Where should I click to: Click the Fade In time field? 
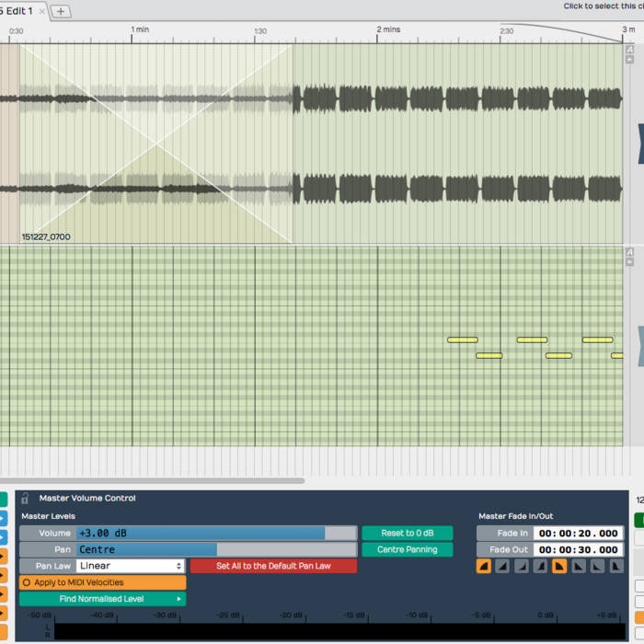(x=578, y=534)
